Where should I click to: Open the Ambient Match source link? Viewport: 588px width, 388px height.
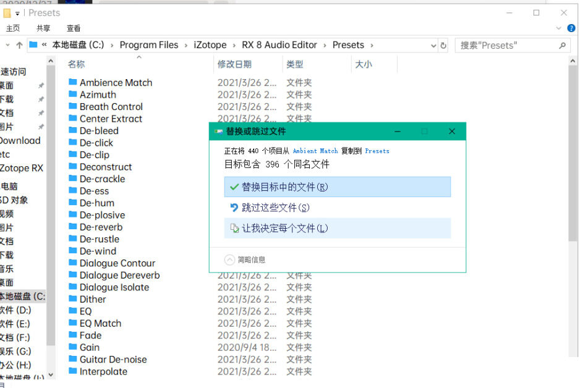(x=315, y=151)
